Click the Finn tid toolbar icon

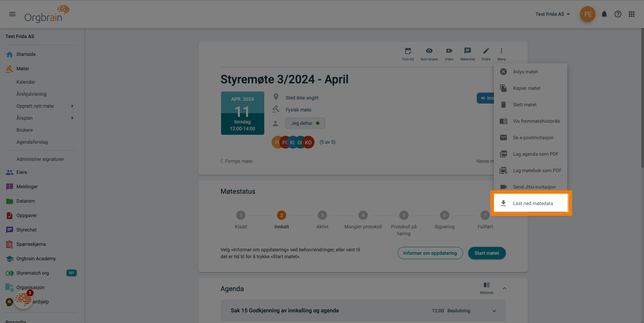408,54
